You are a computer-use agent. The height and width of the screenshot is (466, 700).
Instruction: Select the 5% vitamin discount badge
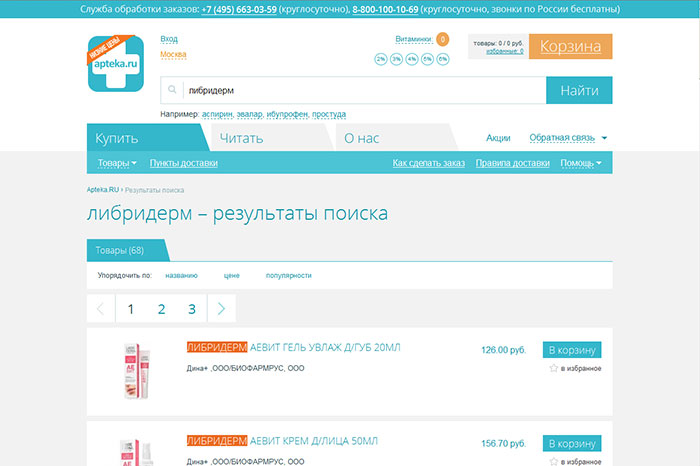click(427, 59)
